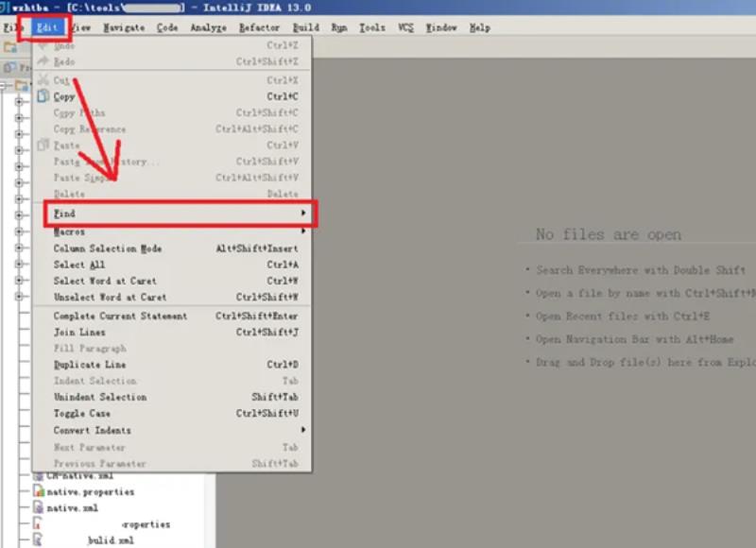Expand Convert Indents submenu arrow

[303, 430]
